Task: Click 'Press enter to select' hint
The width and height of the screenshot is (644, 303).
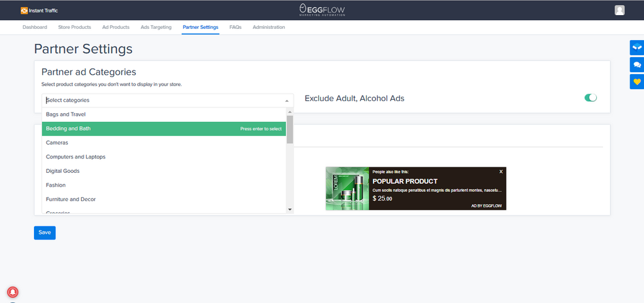Action: click(x=261, y=129)
